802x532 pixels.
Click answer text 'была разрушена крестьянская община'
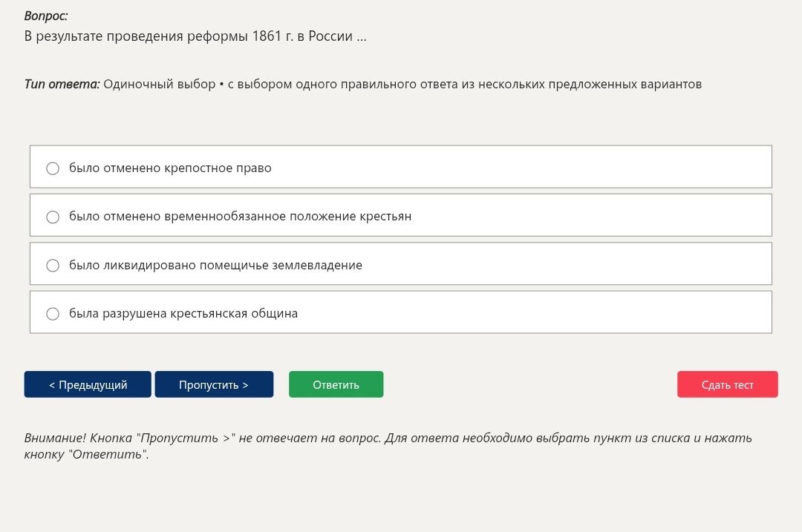coord(183,313)
